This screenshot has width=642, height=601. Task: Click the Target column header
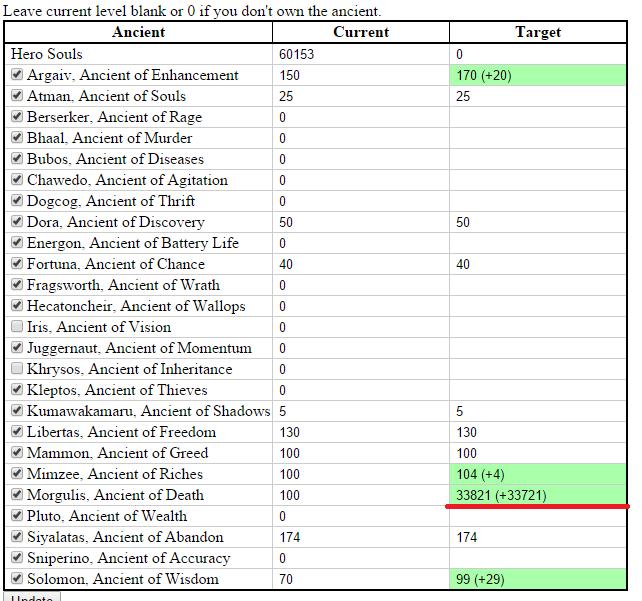click(538, 32)
